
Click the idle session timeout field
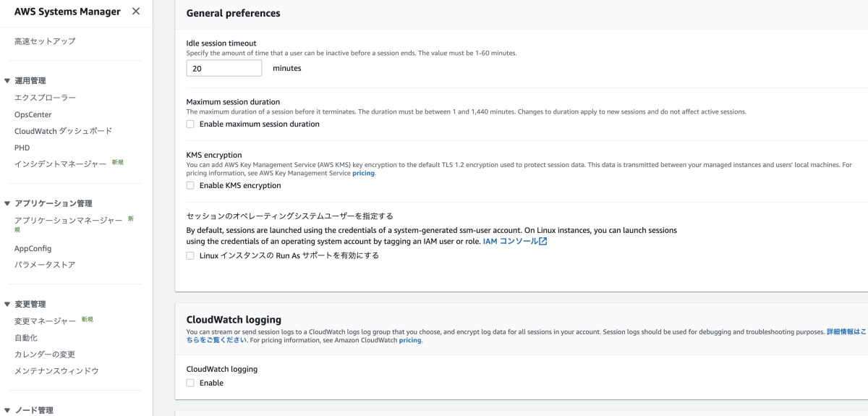tap(224, 68)
